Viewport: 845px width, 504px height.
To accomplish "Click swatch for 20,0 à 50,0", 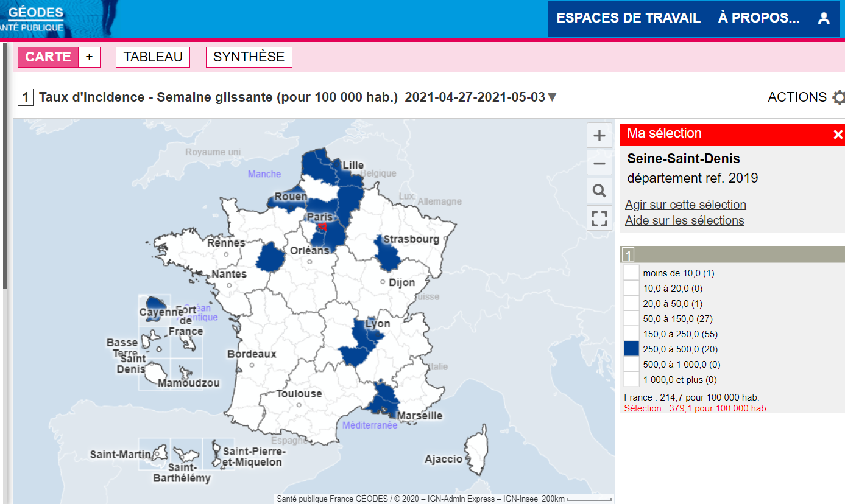I will point(632,303).
